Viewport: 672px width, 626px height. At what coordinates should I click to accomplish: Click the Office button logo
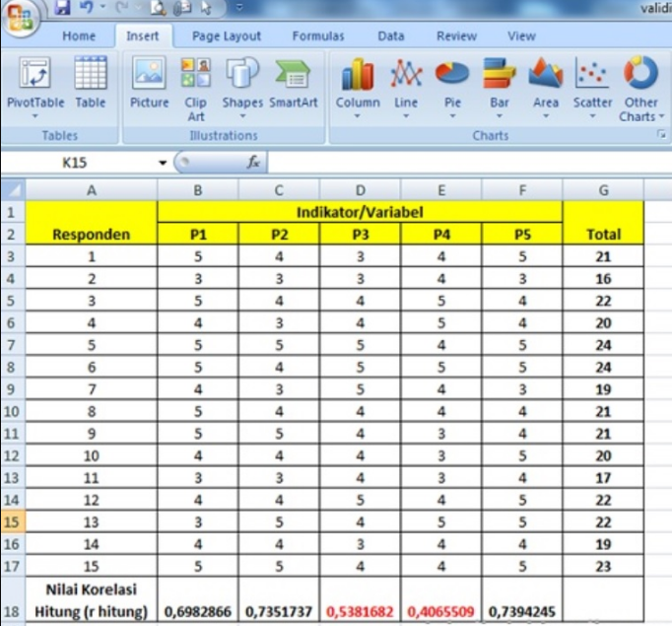click(20, 17)
